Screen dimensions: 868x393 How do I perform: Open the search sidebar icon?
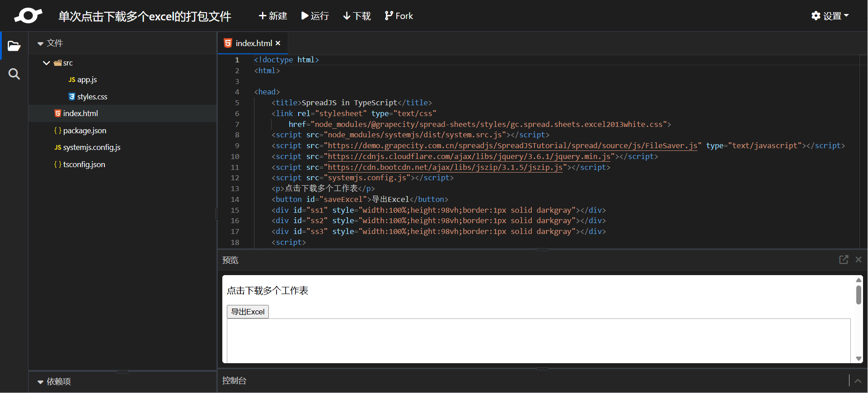pos(14,74)
